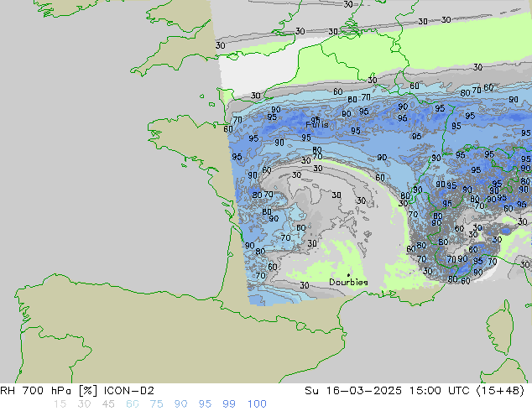Image resolution: width=532 pixels, height=411 pixels.
Task: Click legend value 100 in color scale
Action: [257, 404]
